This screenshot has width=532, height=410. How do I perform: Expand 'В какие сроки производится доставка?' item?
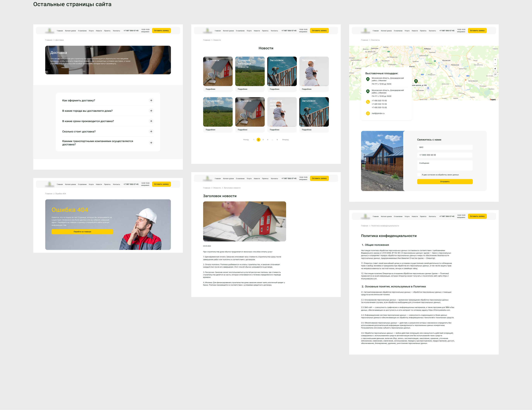tap(151, 121)
